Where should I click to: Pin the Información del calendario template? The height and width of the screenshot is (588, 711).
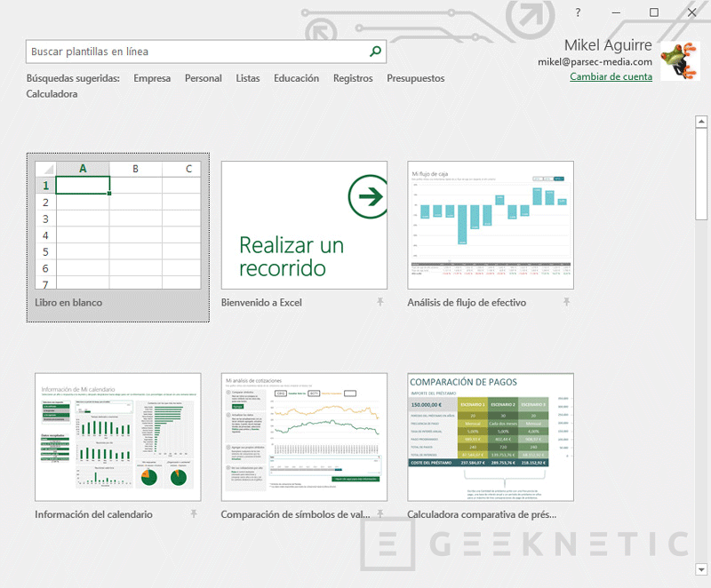193,513
